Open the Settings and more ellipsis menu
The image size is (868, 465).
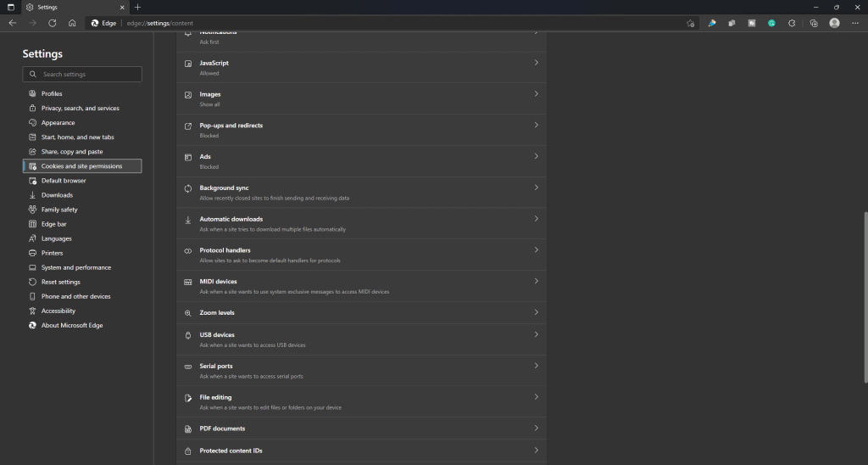point(854,23)
